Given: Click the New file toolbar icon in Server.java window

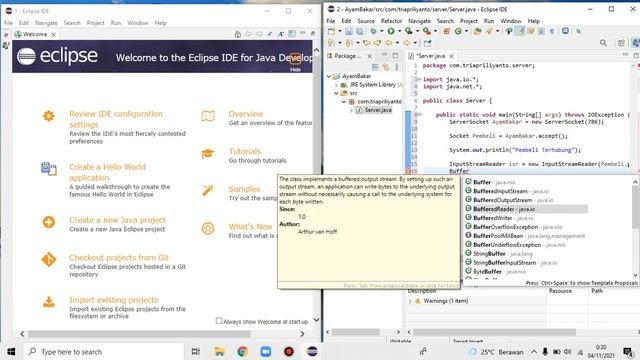Looking at the screenshot, I should pos(331,31).
